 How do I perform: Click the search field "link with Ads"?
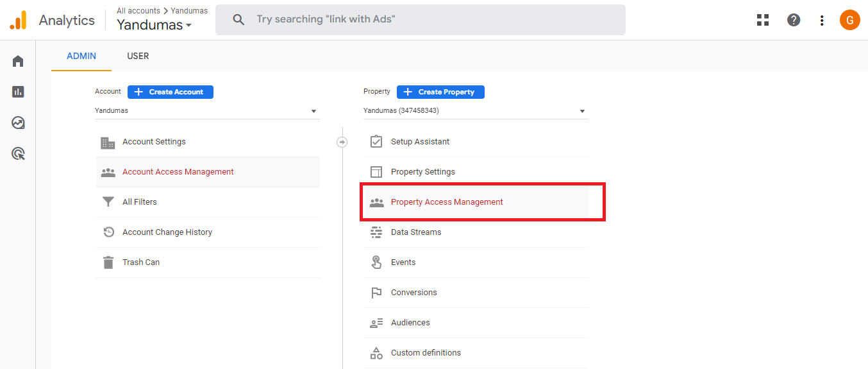point(420,20)
